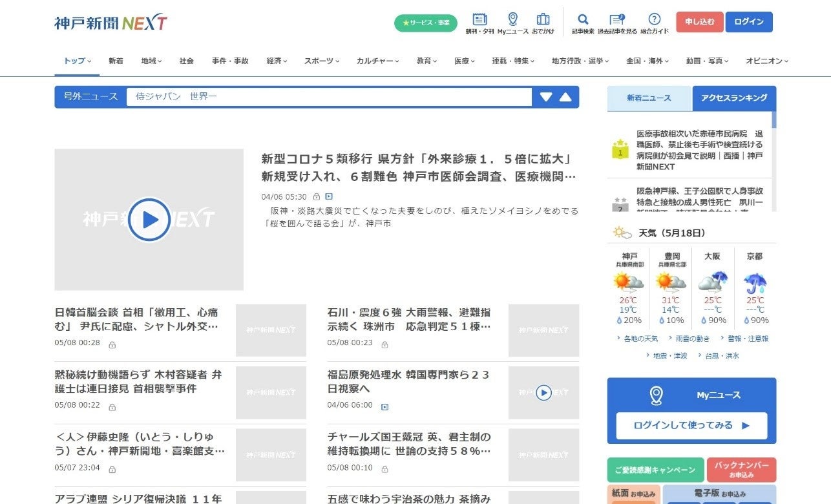Click the blue ログイン button
Image resolution: width=831 pixels, height=504 pixels.
coord(749,22)
